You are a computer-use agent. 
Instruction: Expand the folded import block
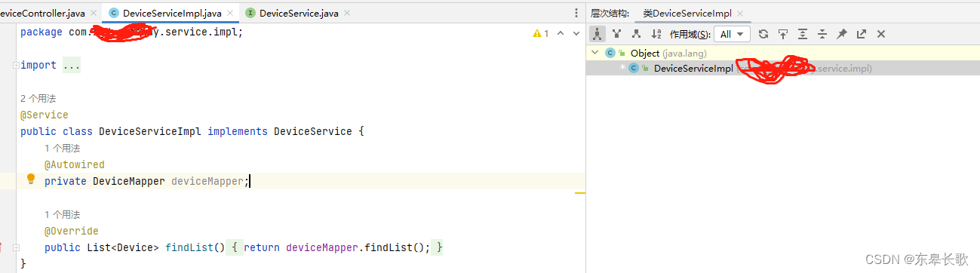coord(16,66)
